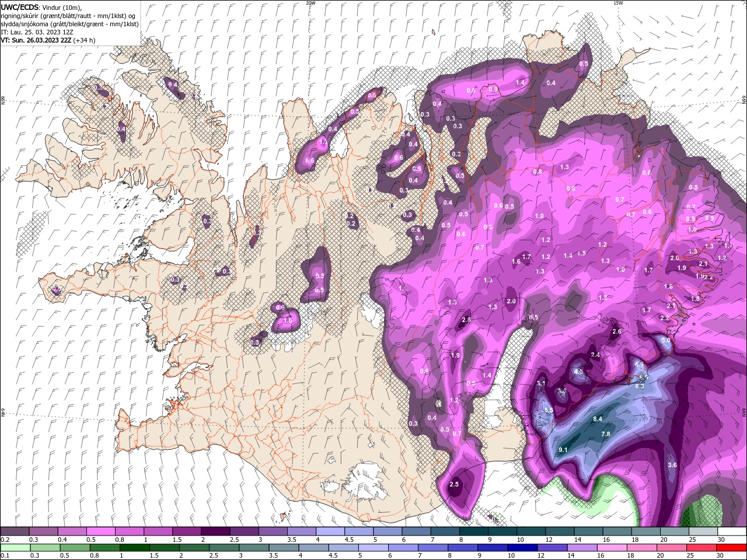Viewport: 747px width, 560px height.
Task: Click the 2.5 value off the south coast
Action: pos(454,484)
